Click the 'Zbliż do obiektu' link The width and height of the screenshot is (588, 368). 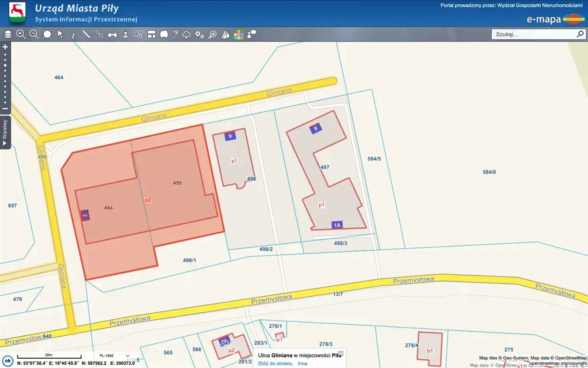click(x=275, y=363)
